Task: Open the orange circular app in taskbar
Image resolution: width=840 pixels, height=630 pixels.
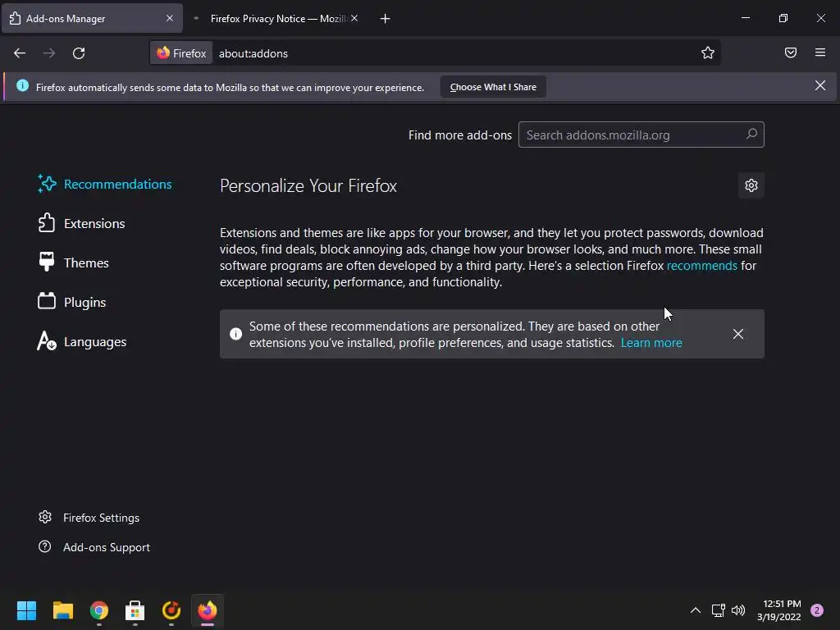Action: click(x=171, y=610)
